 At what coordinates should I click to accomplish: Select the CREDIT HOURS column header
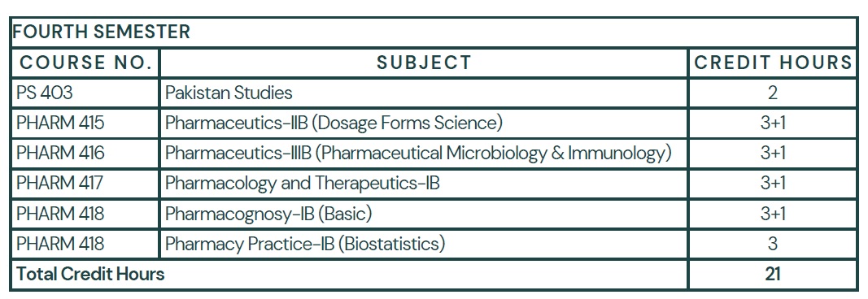tap(774, 63)
